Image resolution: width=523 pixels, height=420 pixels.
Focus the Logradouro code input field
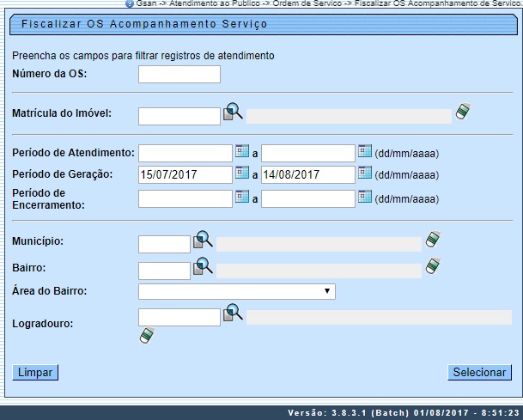(x=179, y=317)
